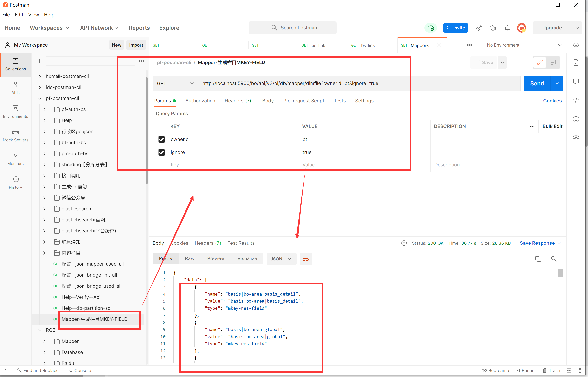The width and height of the screenshot is (588, 377).
Task: Copy response body with the copy icon
Action: click(538, 259)
